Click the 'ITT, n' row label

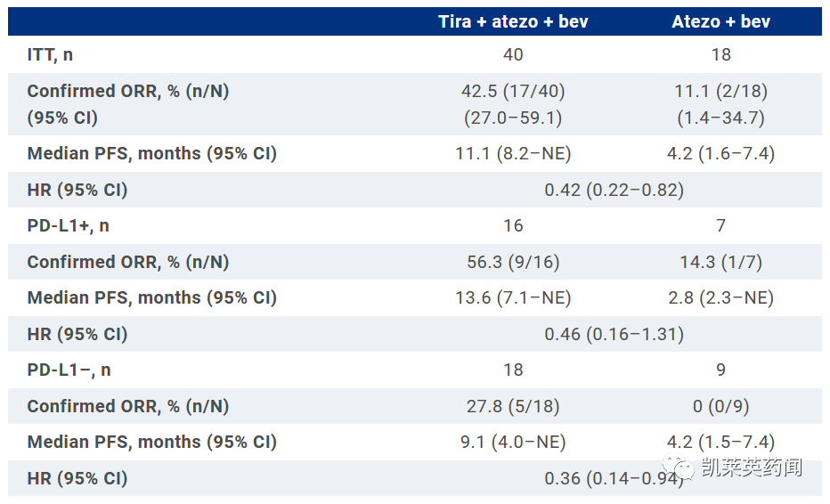[x=50, y=55]
